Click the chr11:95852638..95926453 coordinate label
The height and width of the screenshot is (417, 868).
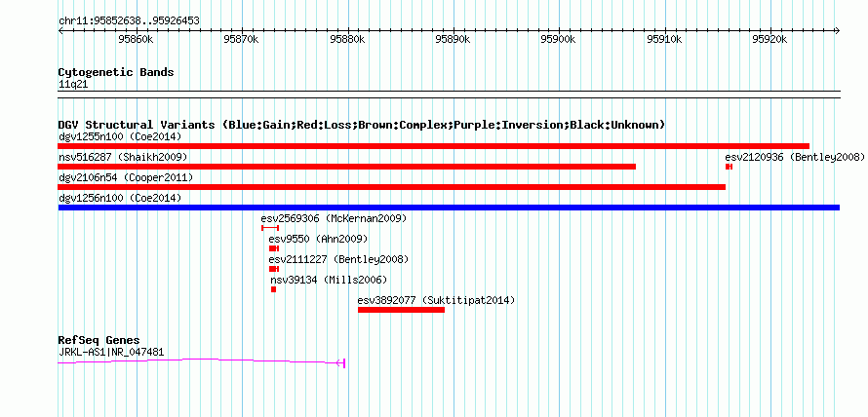click(129, 21)
